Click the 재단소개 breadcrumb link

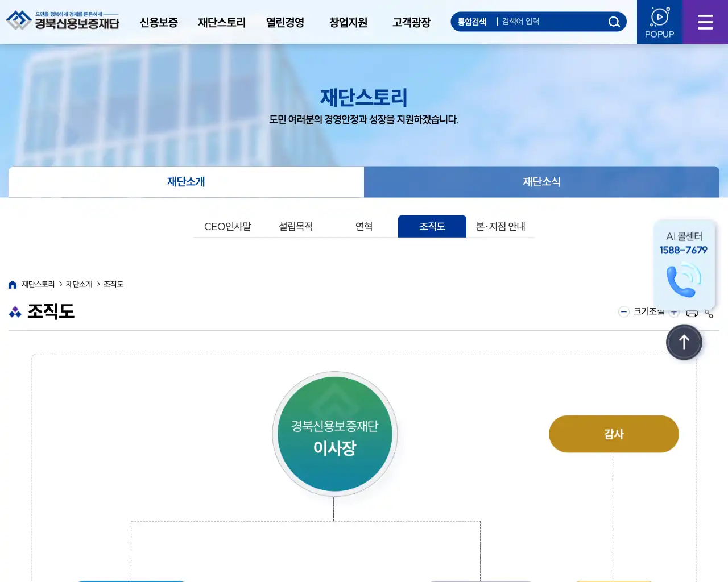(x=79, y=284)
